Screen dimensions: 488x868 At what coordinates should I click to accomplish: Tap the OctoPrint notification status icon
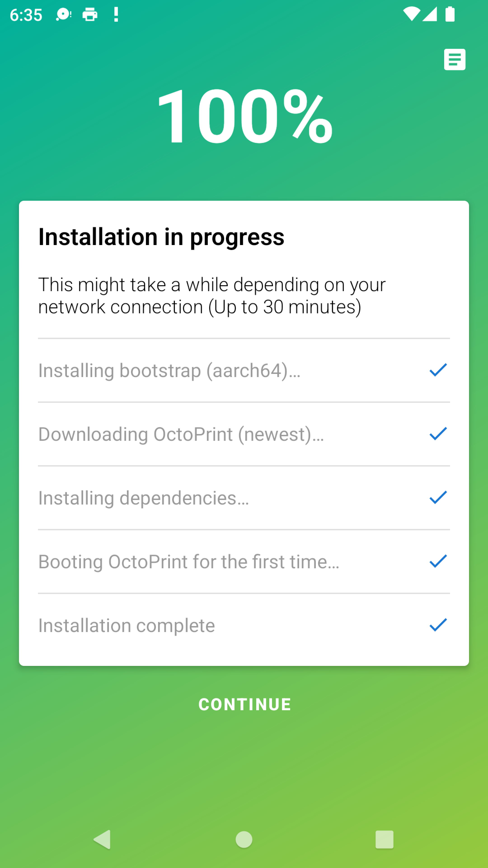point(63,15)
